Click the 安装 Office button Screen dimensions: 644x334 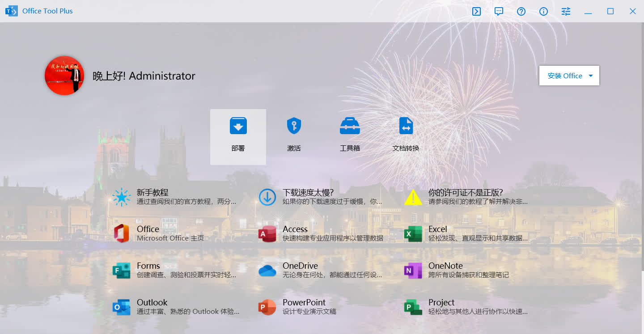564,76
